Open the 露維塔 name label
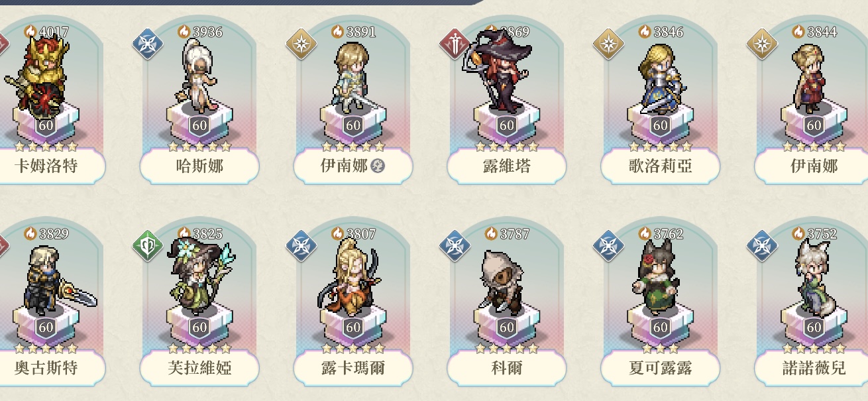 coord(507,166)
